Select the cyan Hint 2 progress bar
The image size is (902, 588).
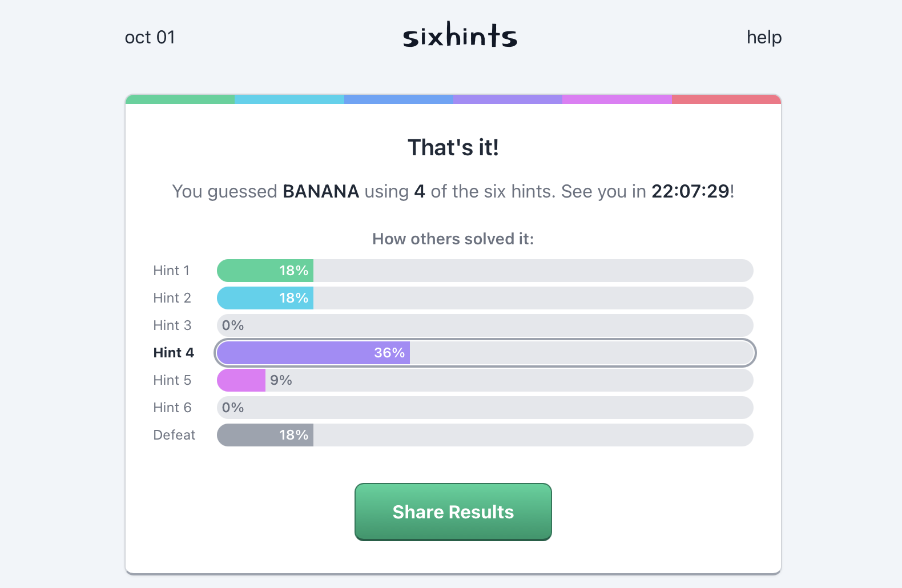[264, 298]
